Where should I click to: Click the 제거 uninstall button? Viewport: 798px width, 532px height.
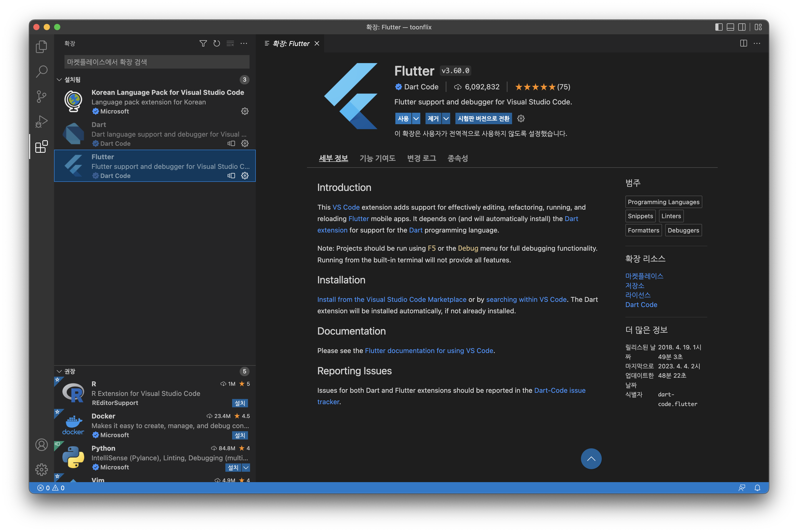[433, 118]
